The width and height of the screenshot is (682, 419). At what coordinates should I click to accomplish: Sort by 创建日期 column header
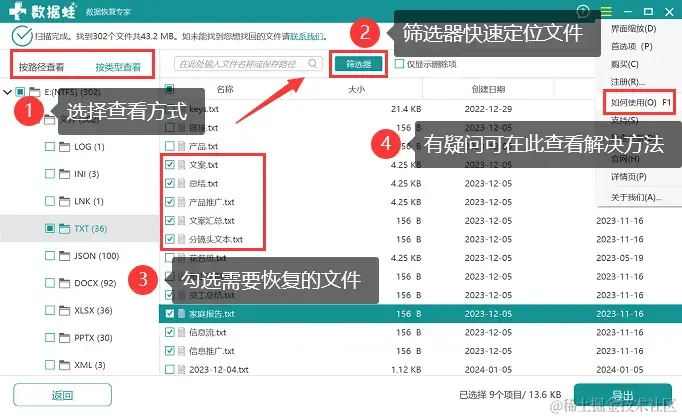click(x=488, y=89)
